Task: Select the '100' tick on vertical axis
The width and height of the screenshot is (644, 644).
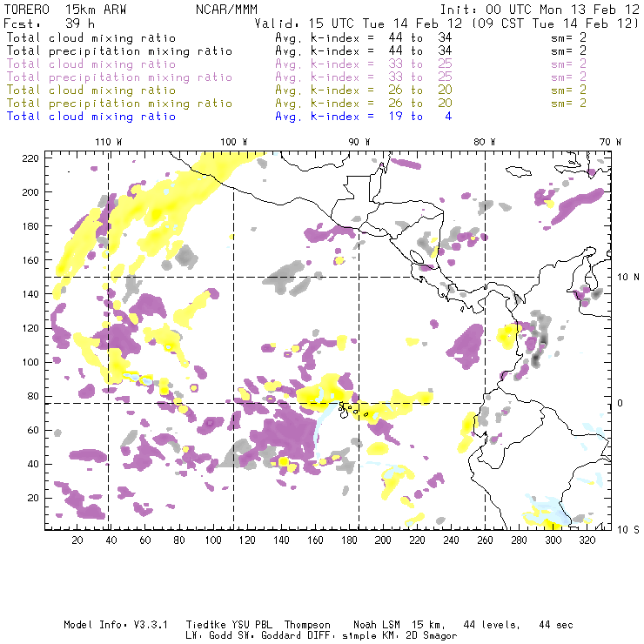Action: [30, 362]
